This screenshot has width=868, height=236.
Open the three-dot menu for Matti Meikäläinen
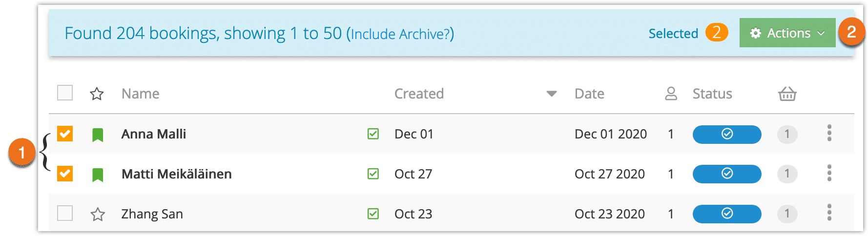(829, 173)
